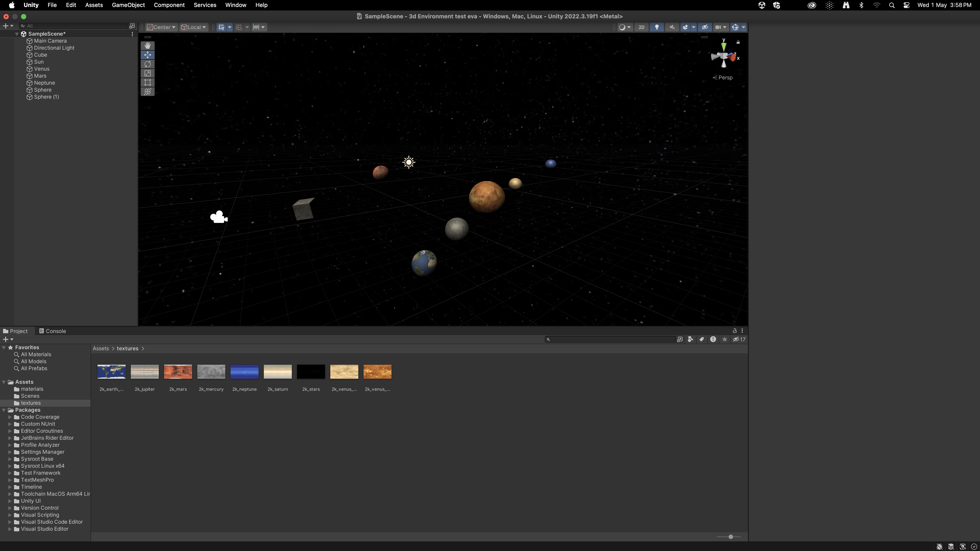Lock the scene orientation gizmo rotation
This screenshot has width=980, height=551.
pos(738,42)
